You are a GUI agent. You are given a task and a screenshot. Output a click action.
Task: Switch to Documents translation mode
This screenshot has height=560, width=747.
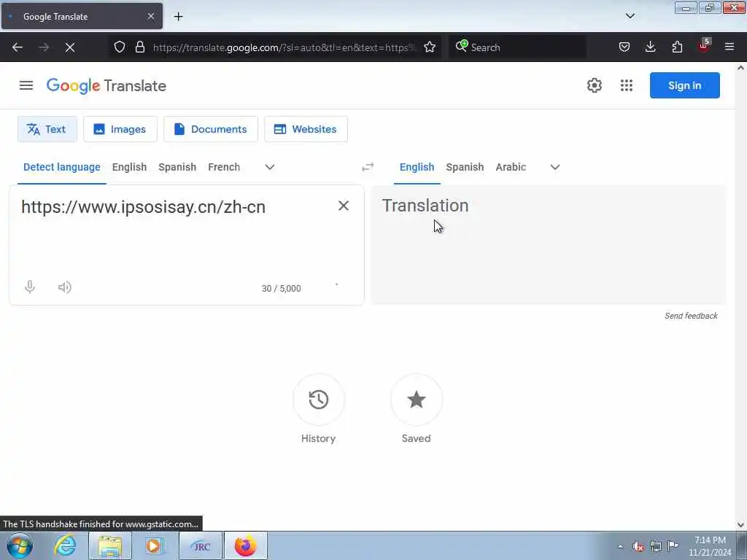pyautogui.click(x=211, y=129)
